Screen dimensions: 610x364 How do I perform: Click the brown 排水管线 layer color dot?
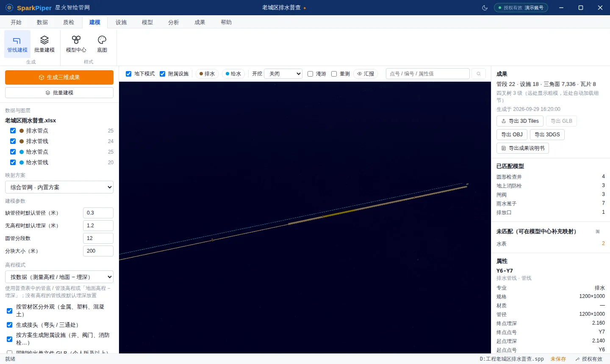(22, 141)
